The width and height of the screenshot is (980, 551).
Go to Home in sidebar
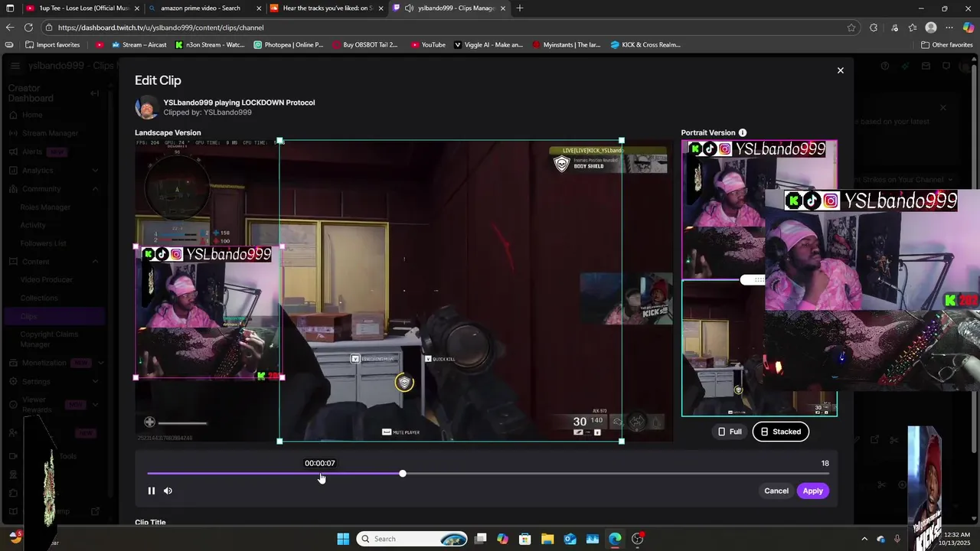pyautogui.click(x=32, y=115)
